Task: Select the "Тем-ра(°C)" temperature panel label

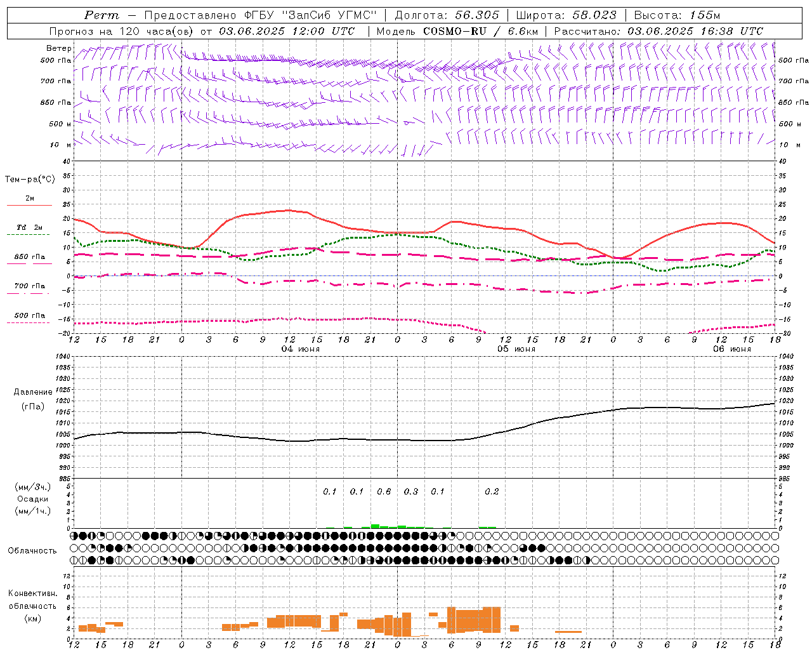Action: point(30,180)
